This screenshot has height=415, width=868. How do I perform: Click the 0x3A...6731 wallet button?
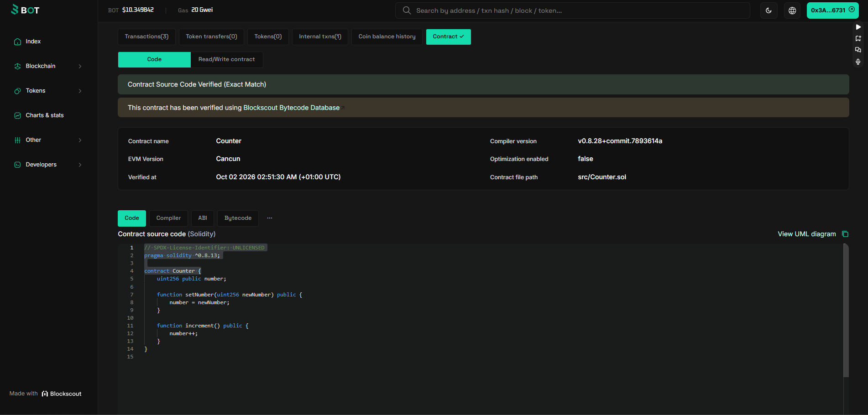(x=832, y=10)
